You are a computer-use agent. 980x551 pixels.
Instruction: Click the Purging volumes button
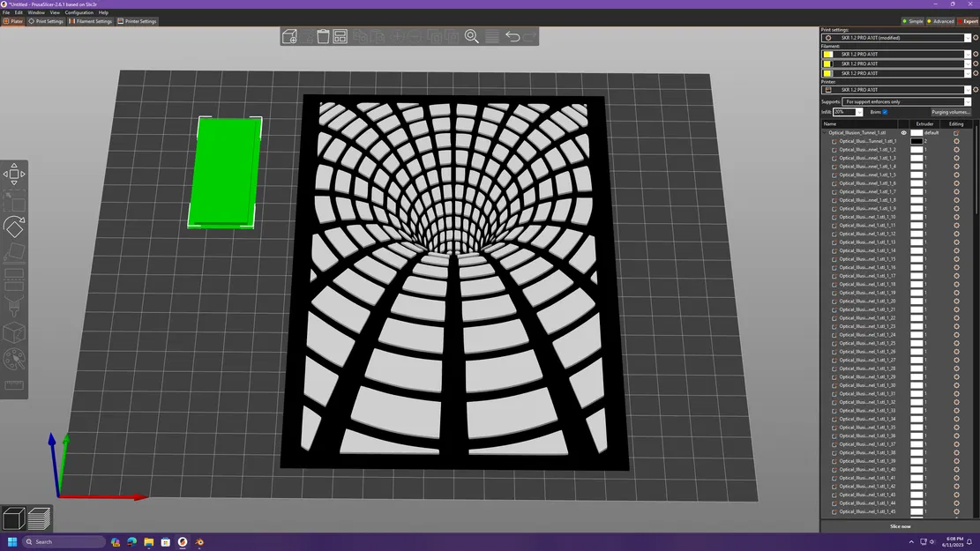point(951,111)
